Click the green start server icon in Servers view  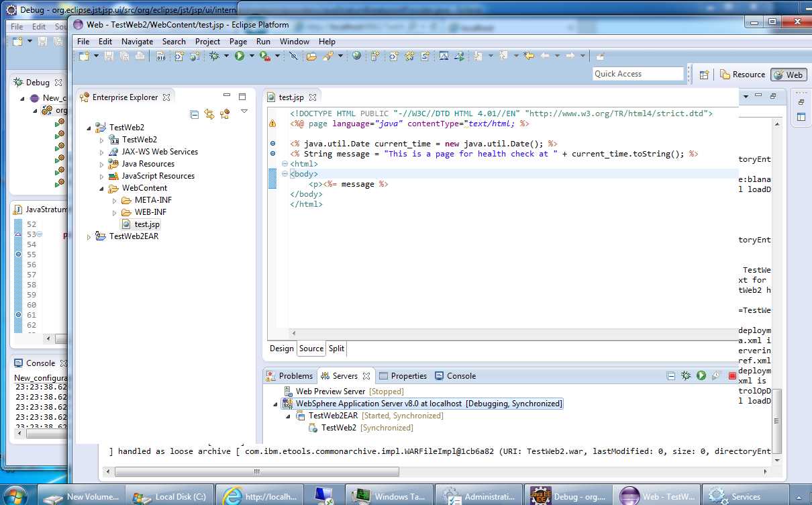click(701, 376)
